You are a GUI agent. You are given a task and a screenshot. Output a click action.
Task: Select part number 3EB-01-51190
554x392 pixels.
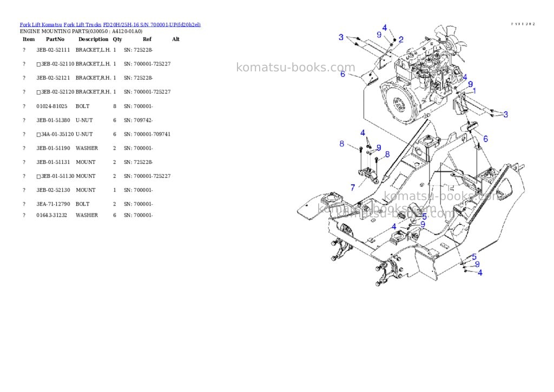coord(53,148)
